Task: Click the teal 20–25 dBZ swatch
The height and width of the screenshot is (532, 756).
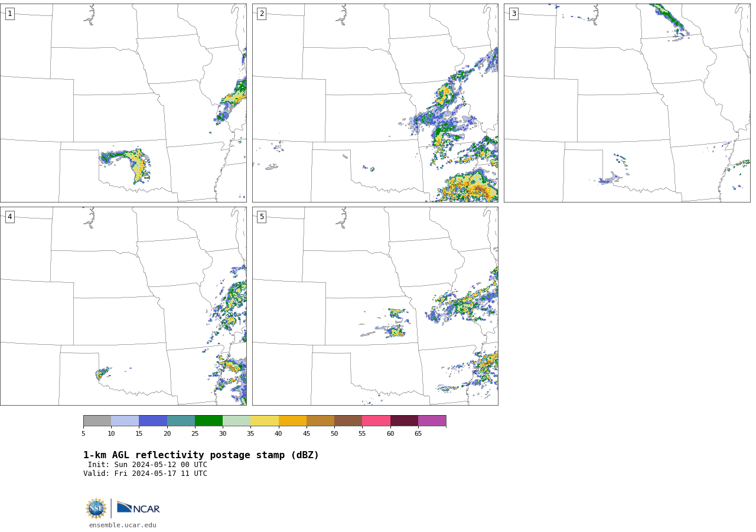Action: 181,420
